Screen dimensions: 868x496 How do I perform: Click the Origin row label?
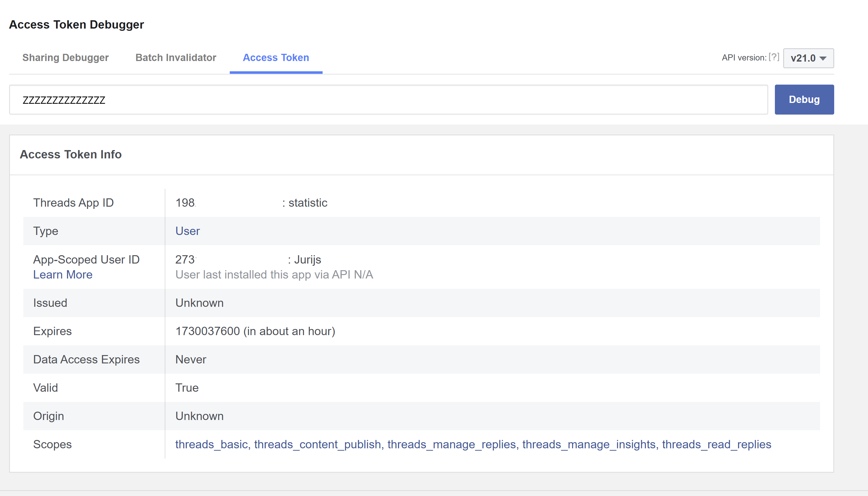pos(48,416)
